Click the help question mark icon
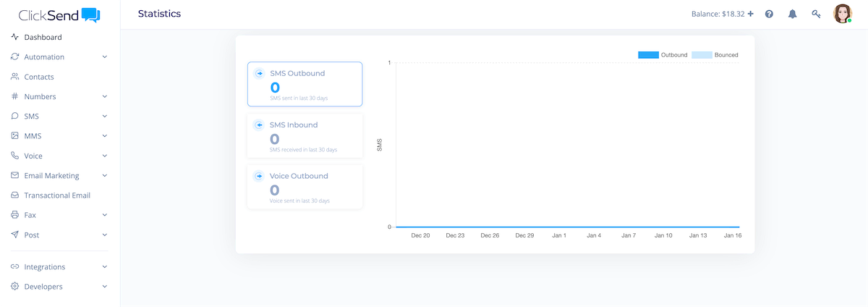 (769, 14)
